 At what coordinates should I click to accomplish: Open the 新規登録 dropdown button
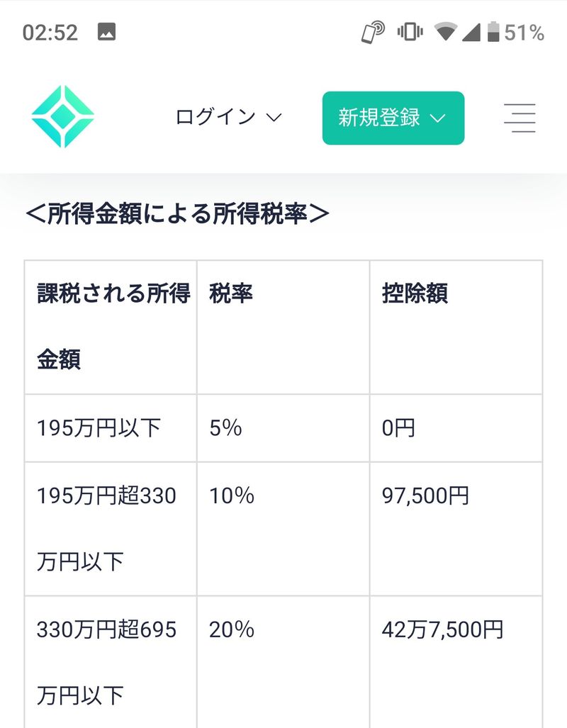point(393,118)
